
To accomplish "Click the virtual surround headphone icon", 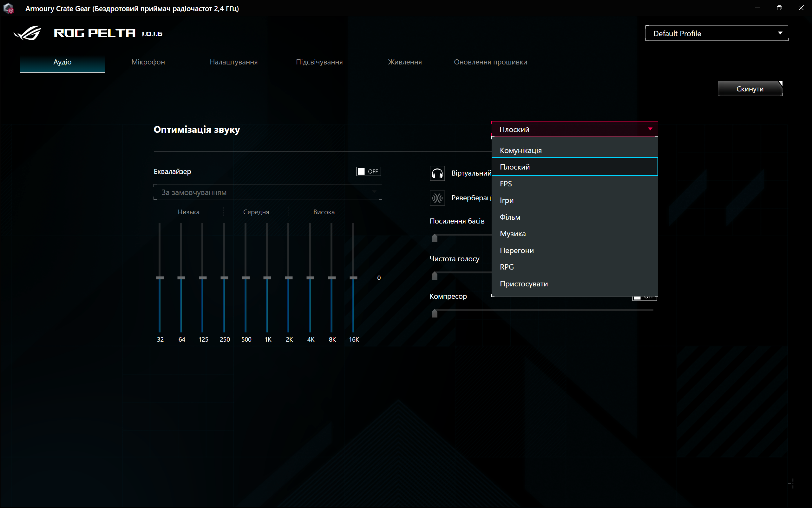I will (x=437, y=173).
